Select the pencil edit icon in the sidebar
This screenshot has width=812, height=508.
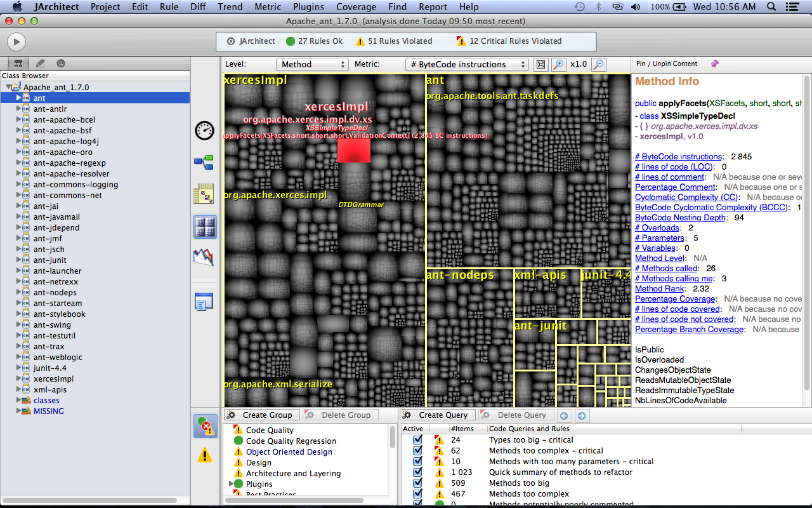pyautogui.click(x=41, y=63)
